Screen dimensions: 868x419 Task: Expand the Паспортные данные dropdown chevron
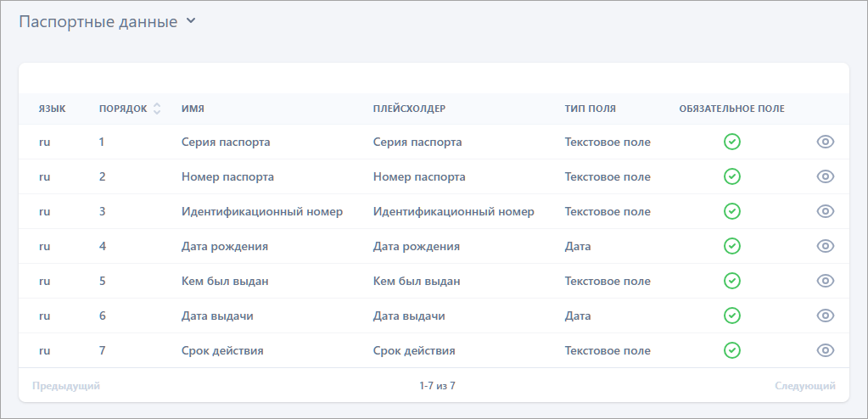point(191,21)
